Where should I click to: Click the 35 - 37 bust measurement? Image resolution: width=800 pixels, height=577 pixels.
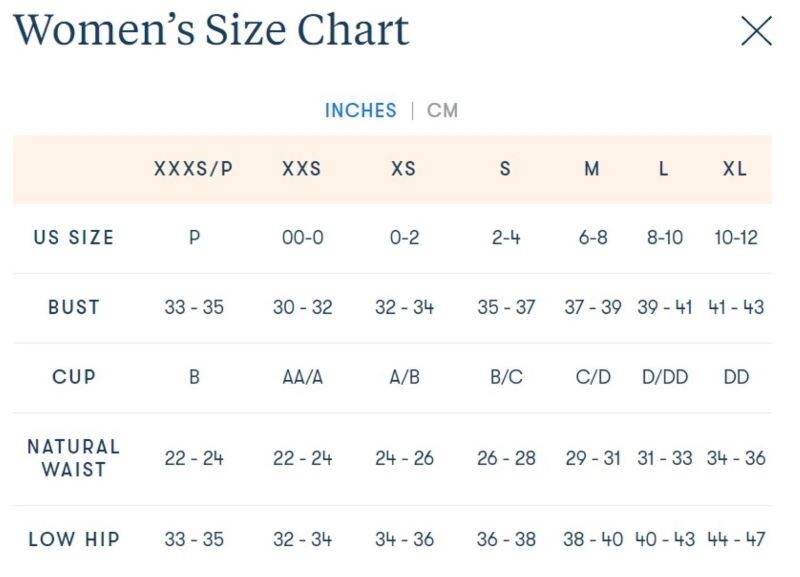[x=506, y=307]
